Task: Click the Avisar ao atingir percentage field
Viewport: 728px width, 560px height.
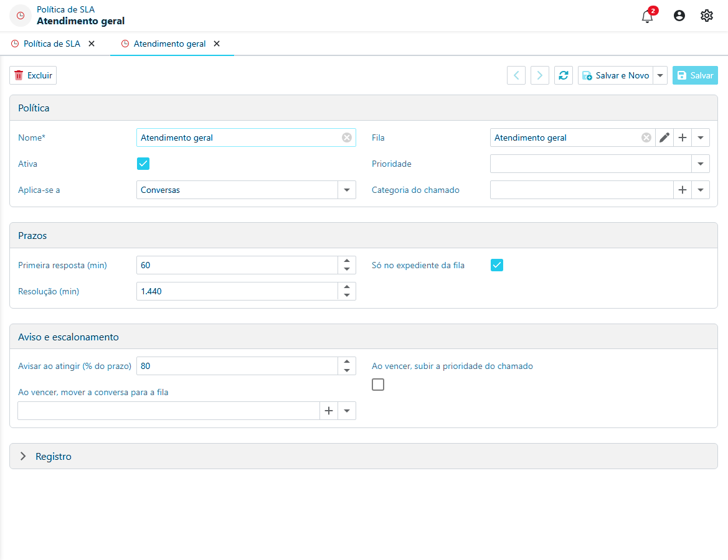Action: tap(237, 366)
